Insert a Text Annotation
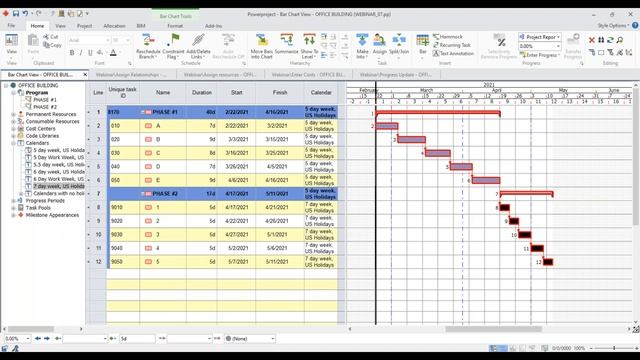The height and width of the screenshot is (360, 640). (x=453, y=53)
